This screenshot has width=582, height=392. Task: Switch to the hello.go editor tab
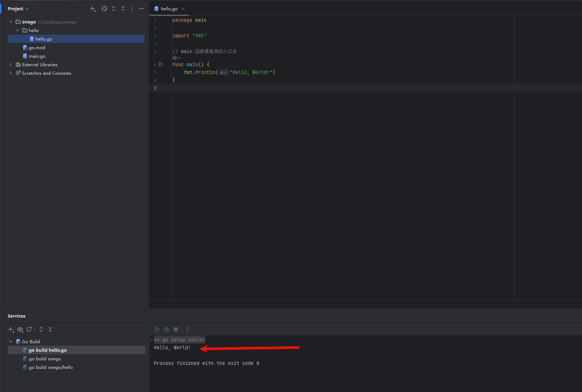pyautogui.click(x=169, y=9)
